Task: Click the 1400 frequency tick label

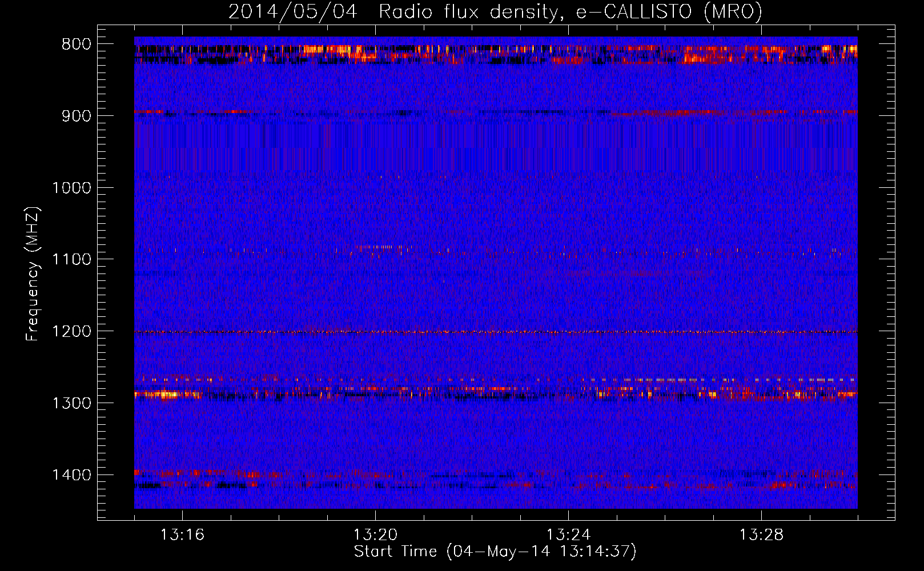Action: point(72,475)
